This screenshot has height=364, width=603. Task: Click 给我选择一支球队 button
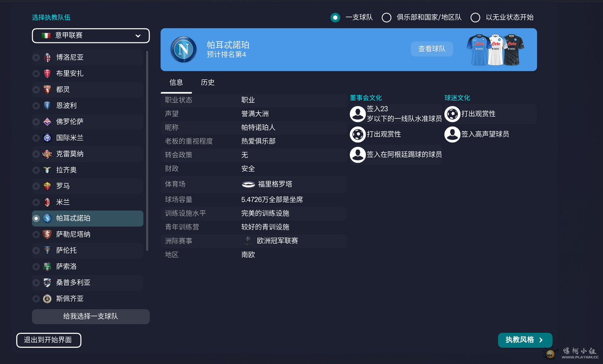click(x=90, y=316)
